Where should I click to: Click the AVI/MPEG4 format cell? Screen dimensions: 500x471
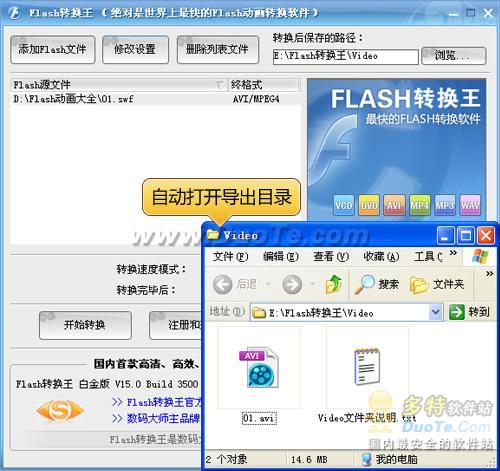256,99
